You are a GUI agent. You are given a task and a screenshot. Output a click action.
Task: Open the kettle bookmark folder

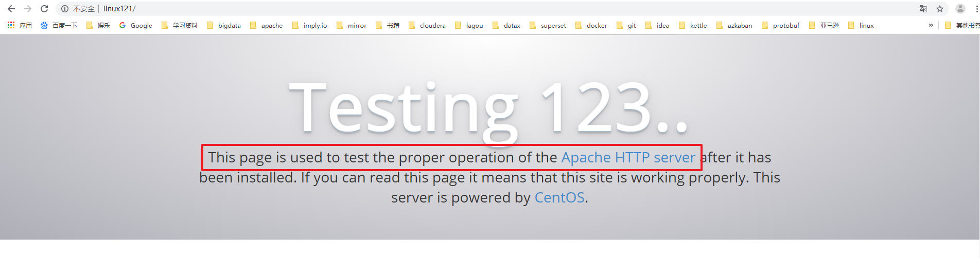693,25
